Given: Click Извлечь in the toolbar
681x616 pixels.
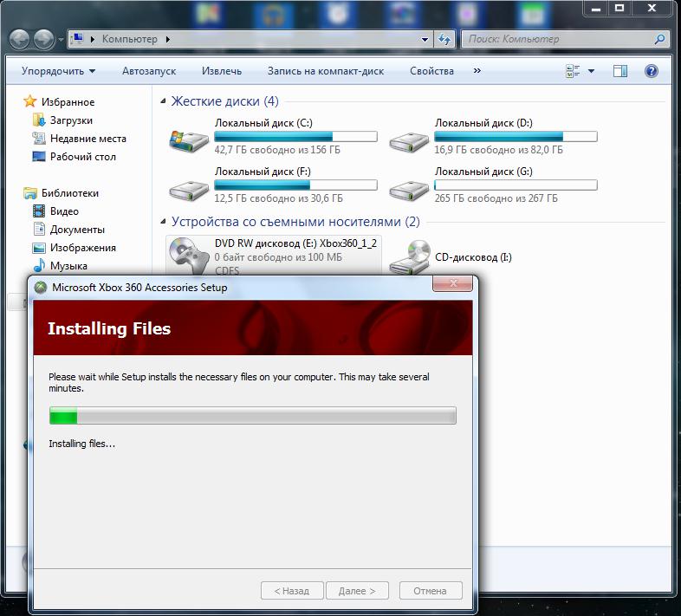Looking at the screenshot, I should [222, 71].
